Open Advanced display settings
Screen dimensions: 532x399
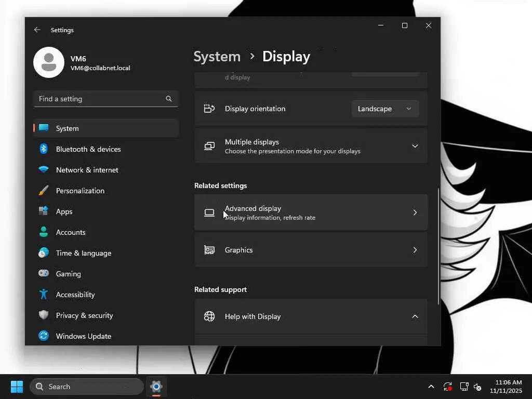[x=311, y=212]
